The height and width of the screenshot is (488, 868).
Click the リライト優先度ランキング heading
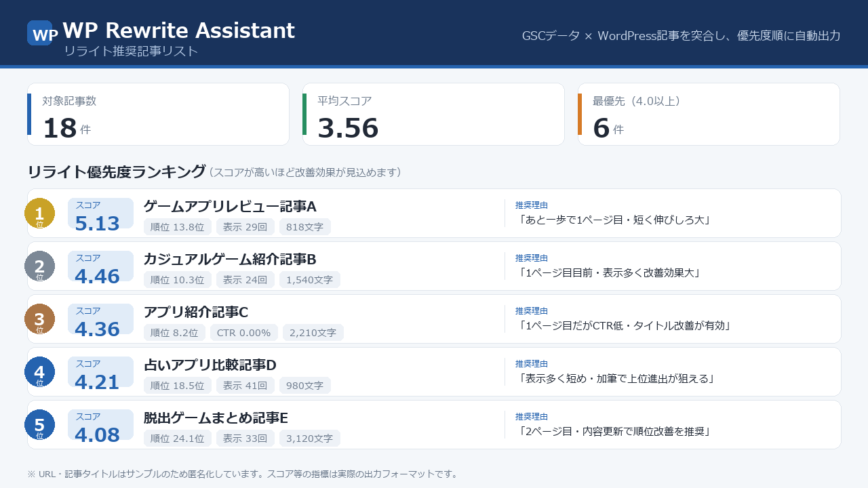116,172
